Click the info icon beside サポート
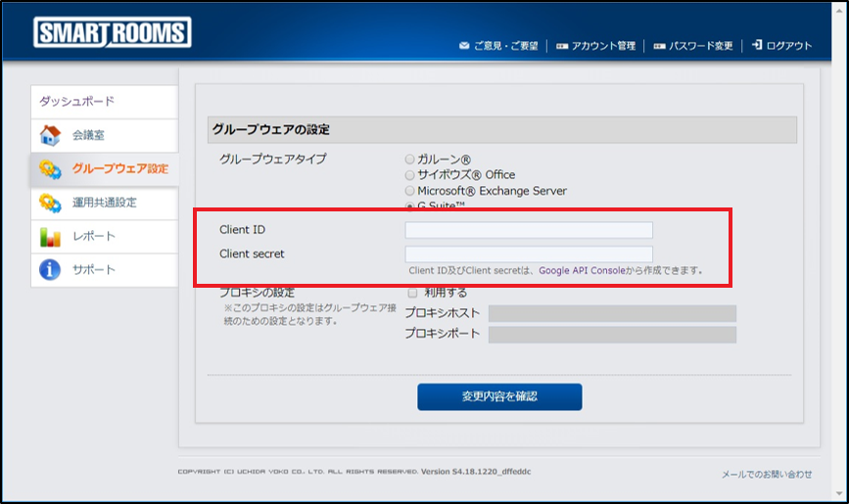The image size is (849, 504). (50, 269)
